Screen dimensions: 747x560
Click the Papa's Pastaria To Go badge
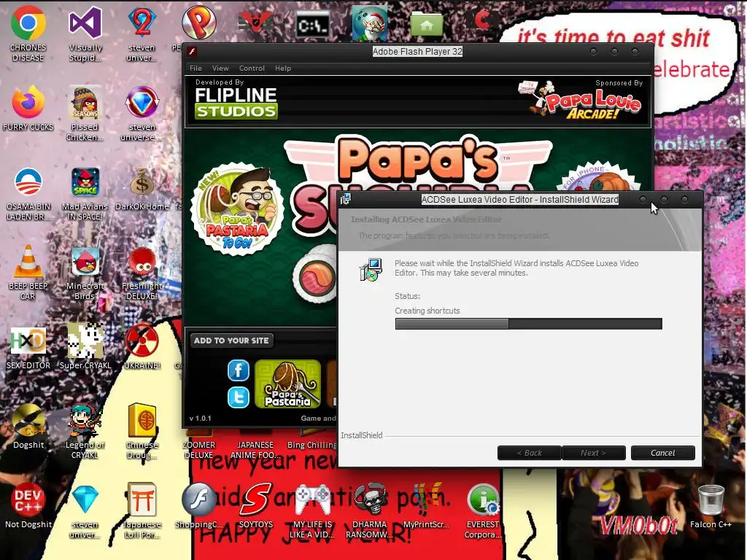pyautogui.click(x=237, y=209)
